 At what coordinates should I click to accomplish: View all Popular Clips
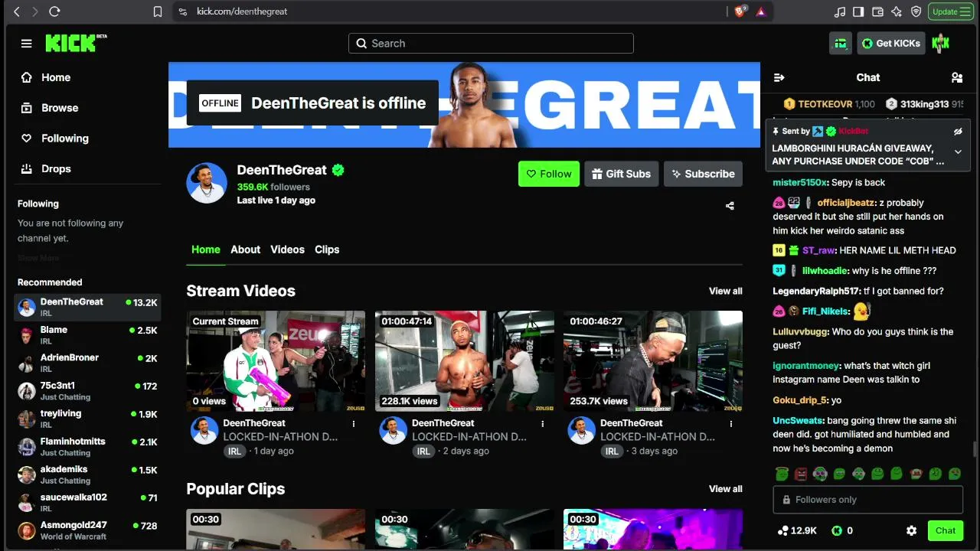[725, 489]
